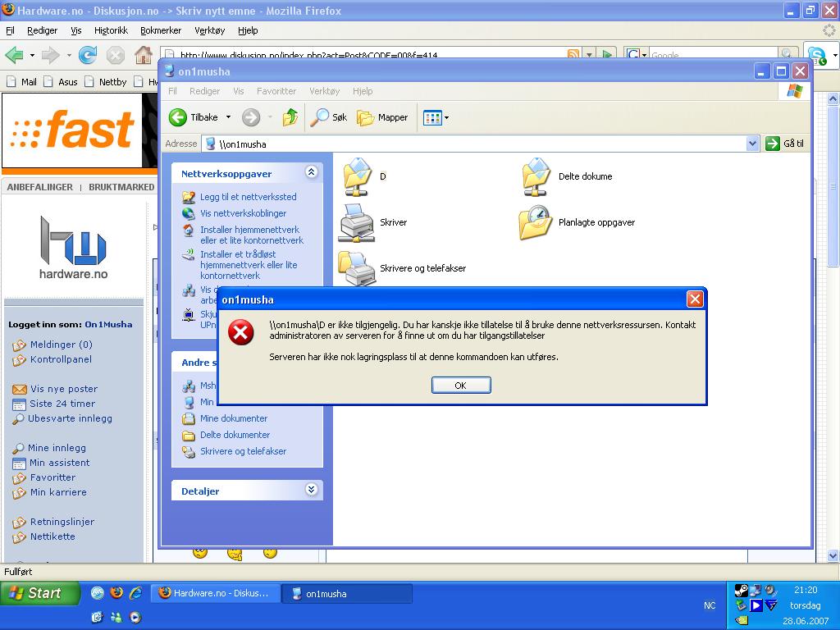Click the Firefox forward arrow button
This screenshot has height=630, width=840.
pos(50,55)
